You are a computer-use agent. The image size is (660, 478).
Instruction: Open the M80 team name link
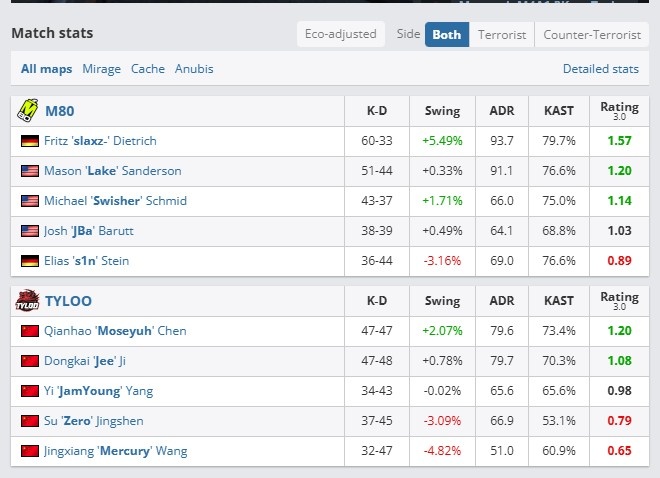tap(60, 111)
